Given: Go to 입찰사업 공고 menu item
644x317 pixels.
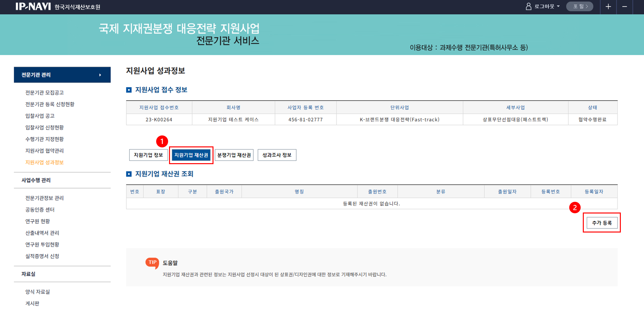Looking at the screenshot, I should [x=40, y=116].
